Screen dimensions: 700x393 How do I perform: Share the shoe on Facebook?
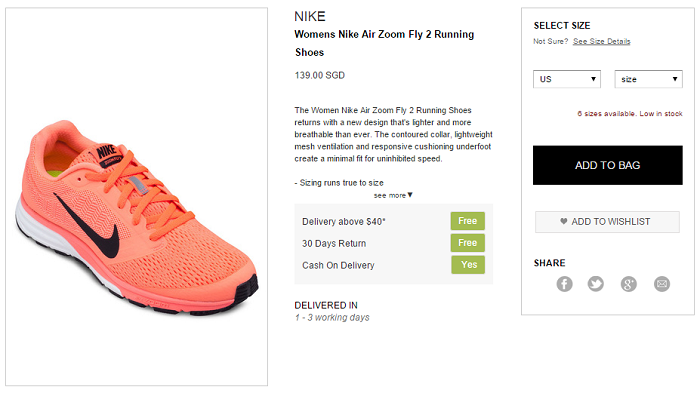click(x=564, y=284)
